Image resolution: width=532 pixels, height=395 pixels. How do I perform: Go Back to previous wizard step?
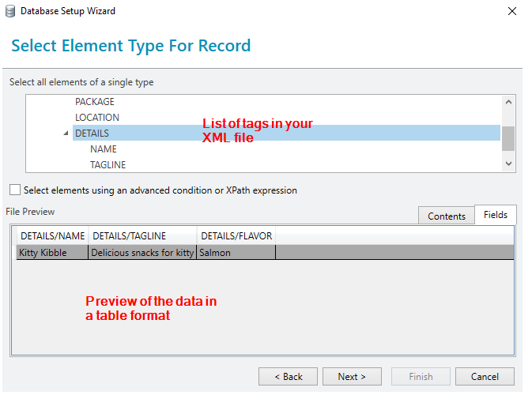click(288, 376)
